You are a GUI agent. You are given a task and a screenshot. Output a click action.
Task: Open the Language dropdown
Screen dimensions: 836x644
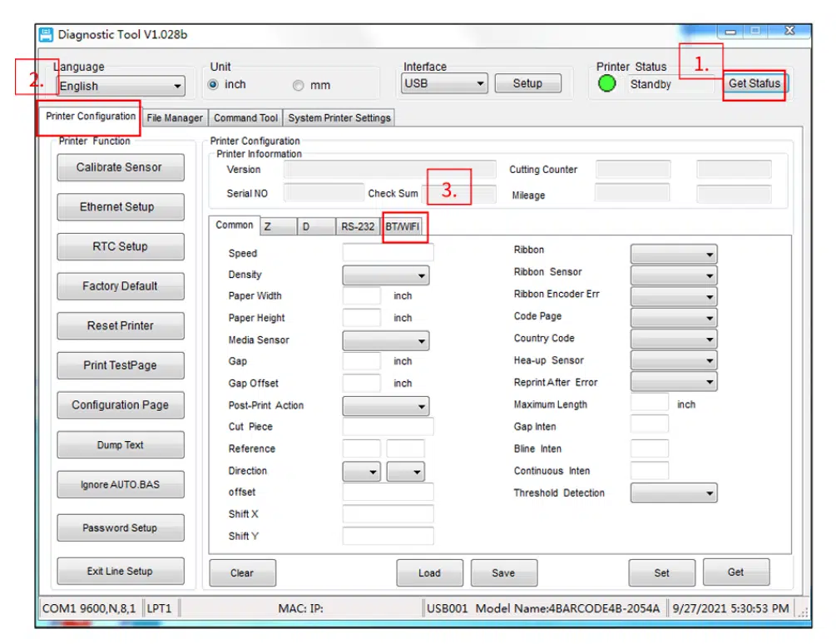click(x=121, y=86)
